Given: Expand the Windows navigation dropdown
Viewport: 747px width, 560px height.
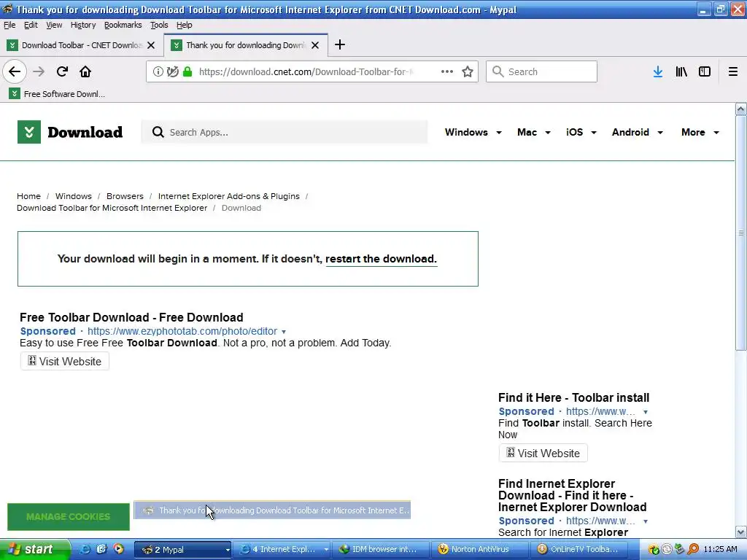Looking at the screenshot, I should [x=499, y=133].
